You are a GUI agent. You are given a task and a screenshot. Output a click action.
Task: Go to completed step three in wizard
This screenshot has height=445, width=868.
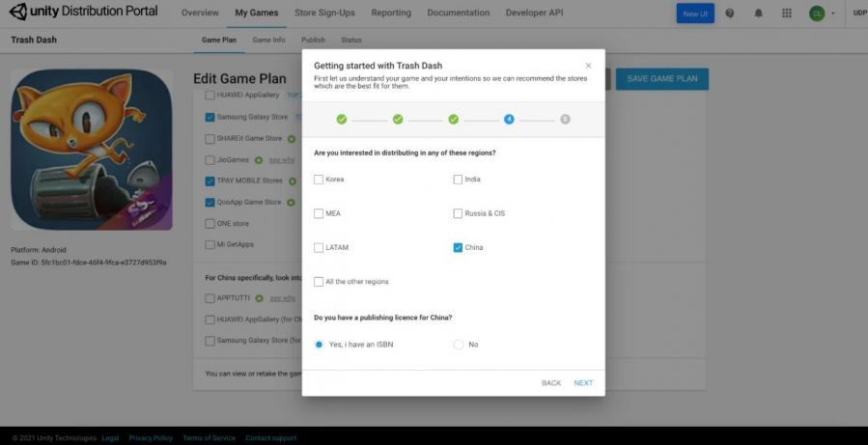point(454,119)
